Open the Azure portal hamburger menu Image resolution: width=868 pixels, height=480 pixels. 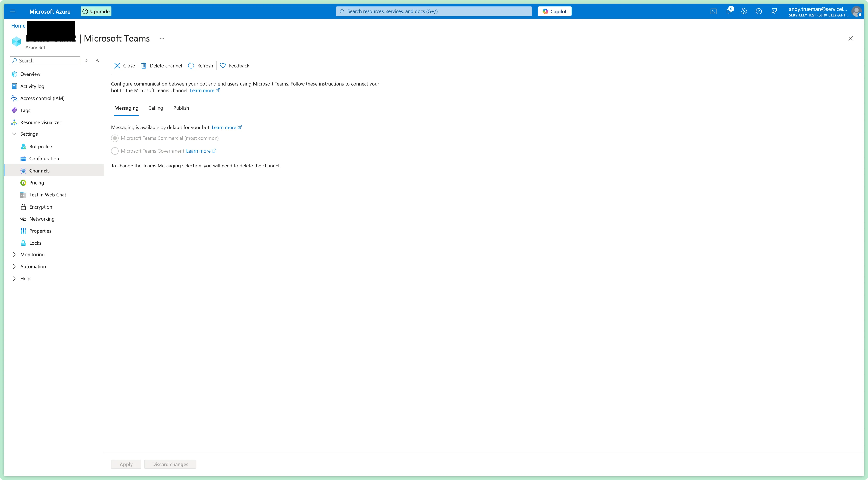tap(13, 11)
